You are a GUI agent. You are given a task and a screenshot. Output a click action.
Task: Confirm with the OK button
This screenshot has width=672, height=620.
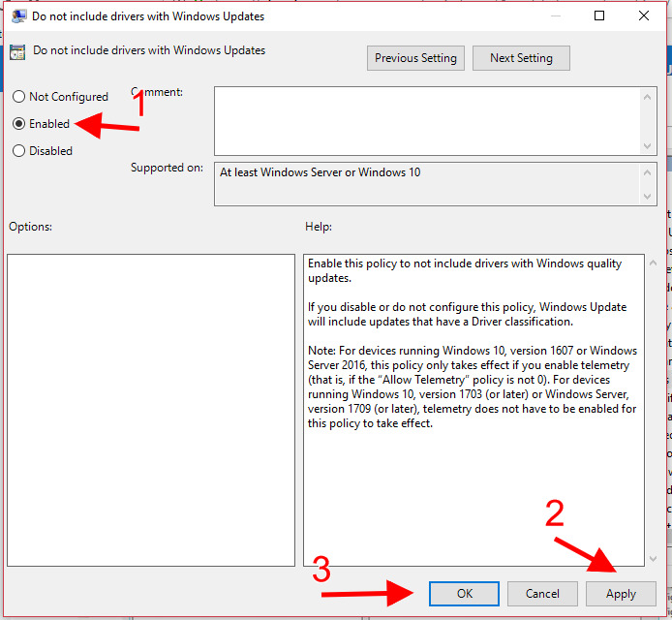coord(464,594)
